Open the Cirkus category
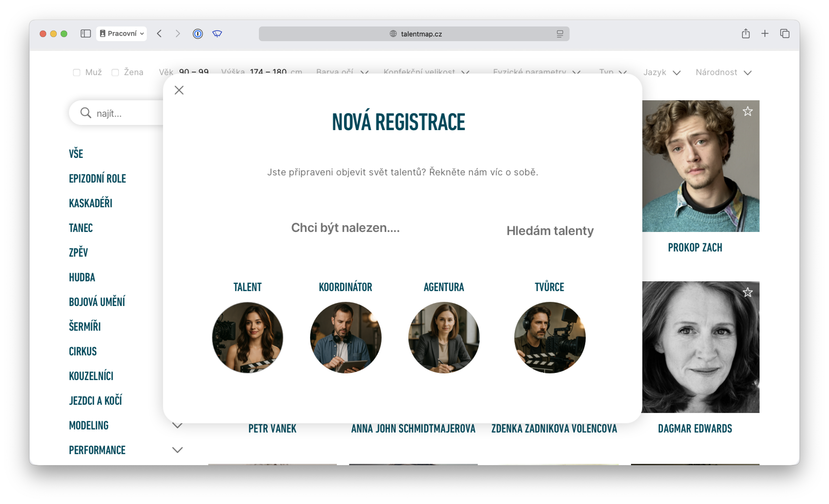The image size is (829, 504). coord(83,352)
